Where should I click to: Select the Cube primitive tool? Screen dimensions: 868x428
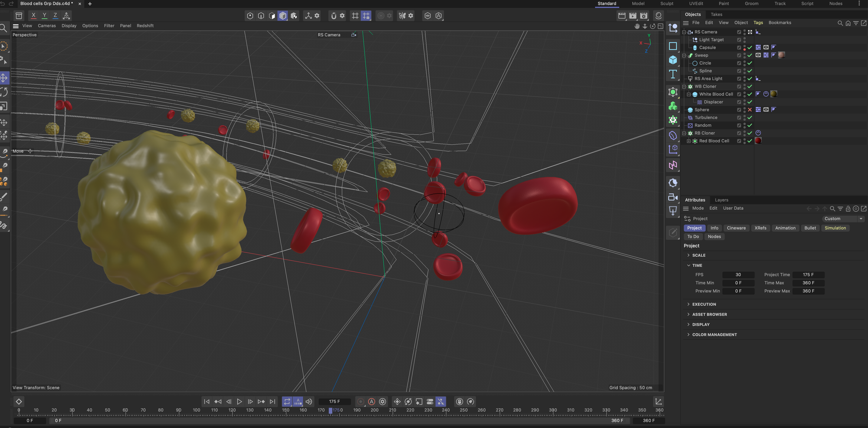[673, 60]
